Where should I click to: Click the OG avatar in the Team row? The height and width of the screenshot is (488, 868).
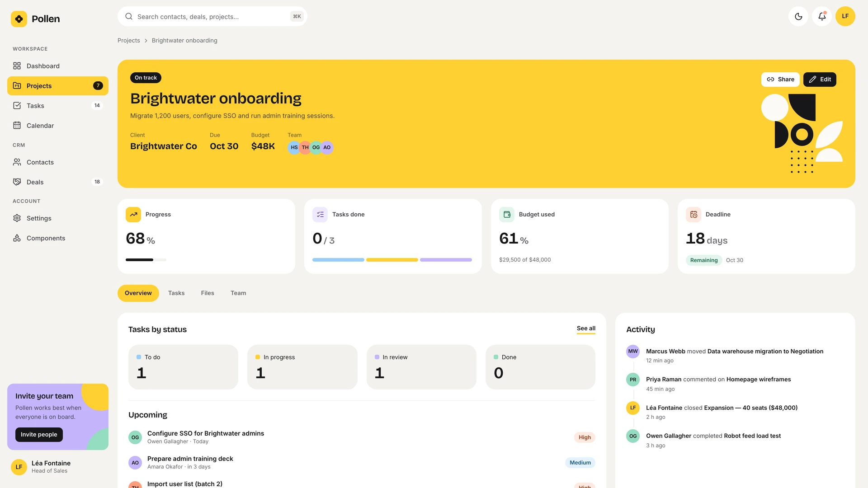pyautogui.click(x=316, y=148)
